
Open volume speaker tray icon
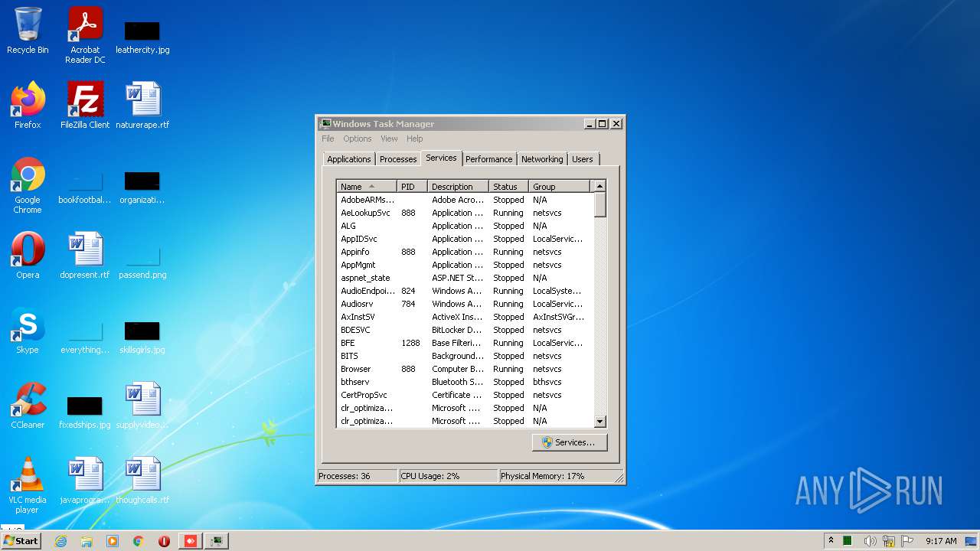click(870, 541)
